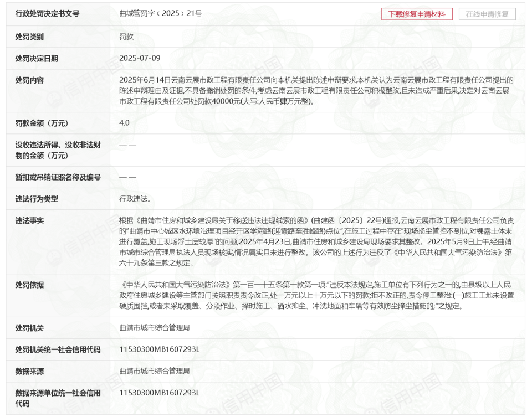Click the 行政违法。 violation type value
Viewport: 532px width, 417px height.
point(135,199)
